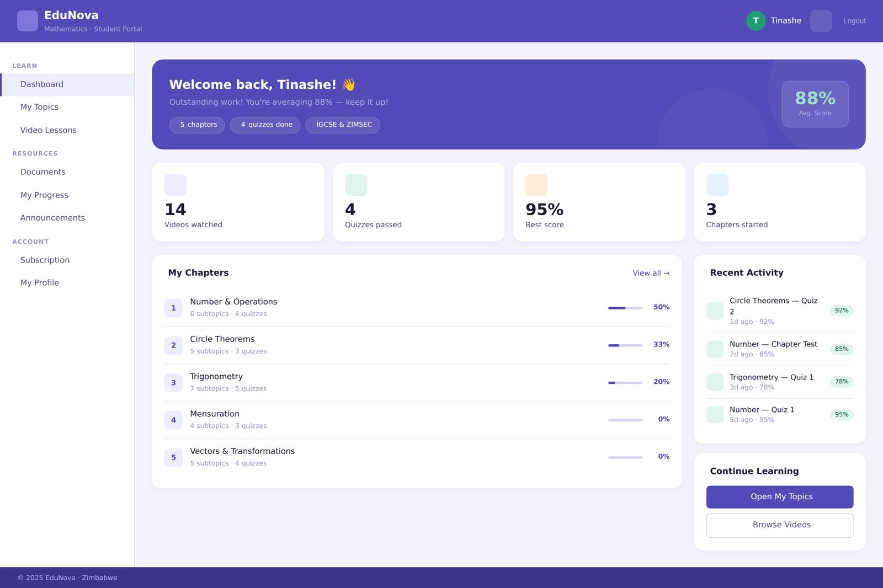Click chapter number badge 3
The image size is (883, 588).
tap(173, 383)
